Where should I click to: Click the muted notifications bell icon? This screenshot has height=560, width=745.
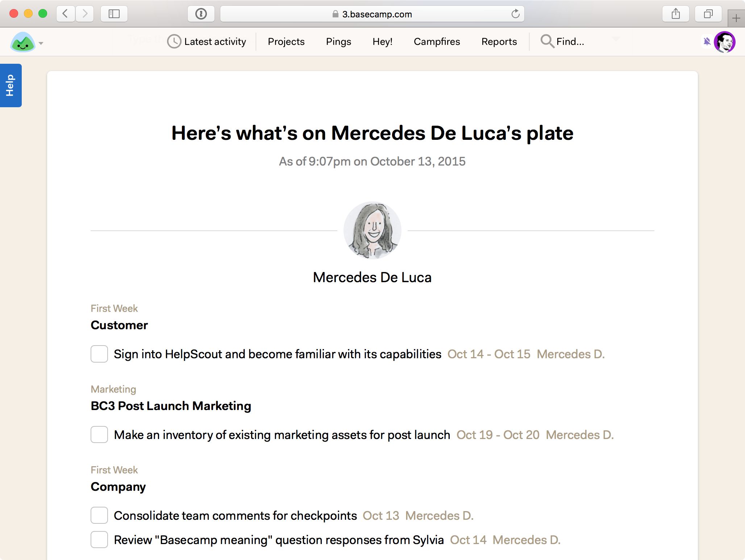pos(707,42)
